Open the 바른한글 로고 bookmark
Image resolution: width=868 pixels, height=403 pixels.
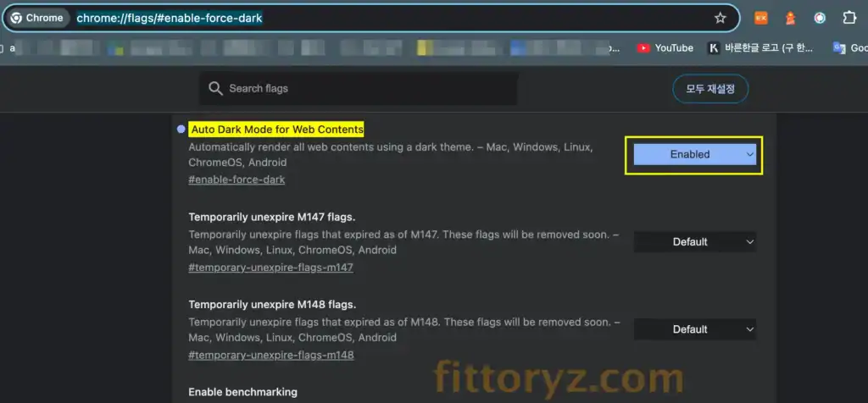[x=760, y=48]
